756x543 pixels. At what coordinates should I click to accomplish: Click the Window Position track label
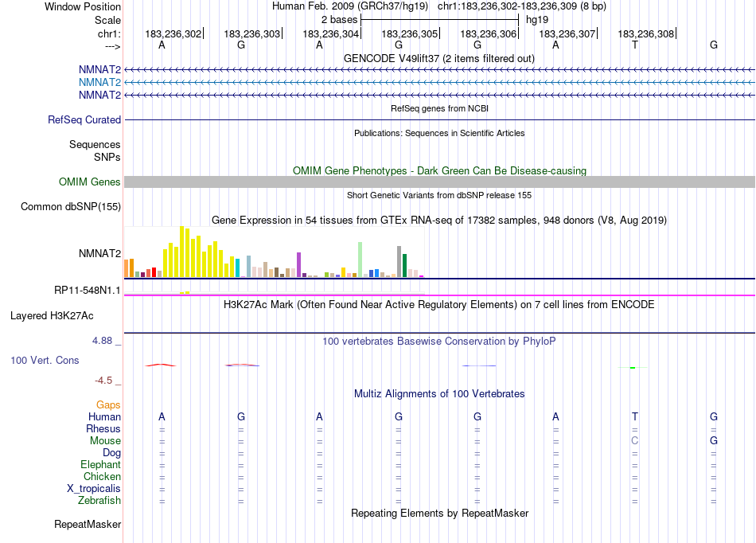point(83,6)
